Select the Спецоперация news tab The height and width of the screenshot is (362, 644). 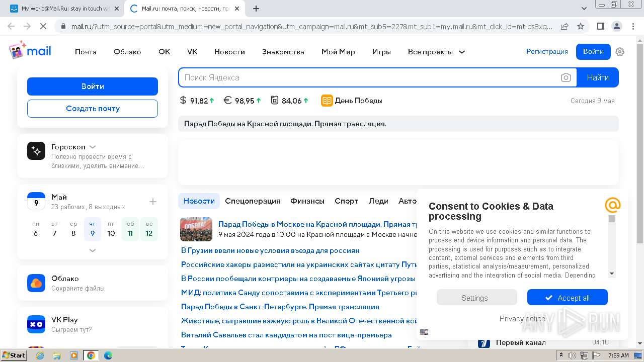[253, 201]
